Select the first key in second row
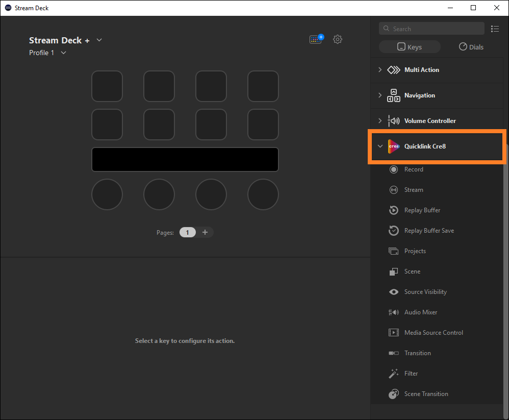Viewport: 509px width, 420px height. tap(107, 125)
